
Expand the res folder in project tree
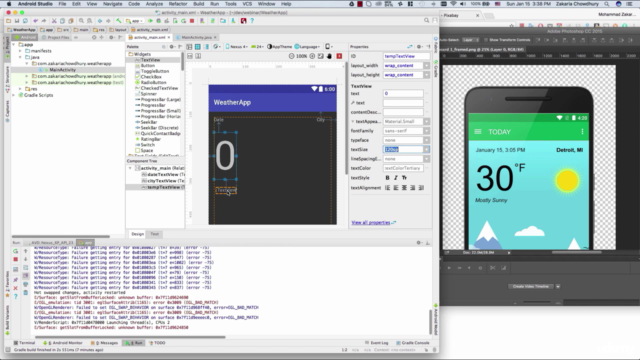[x=20, y=89]
